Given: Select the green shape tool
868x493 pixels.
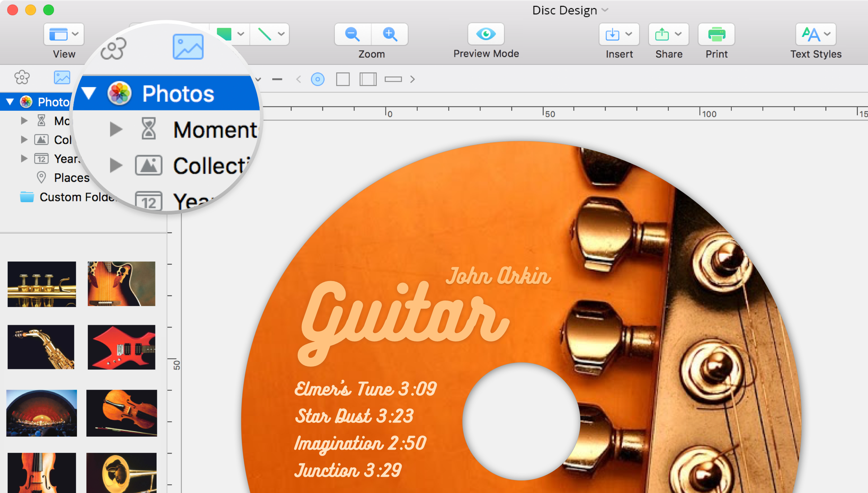Looking at the screenshot, I should (x=224, y=34).
